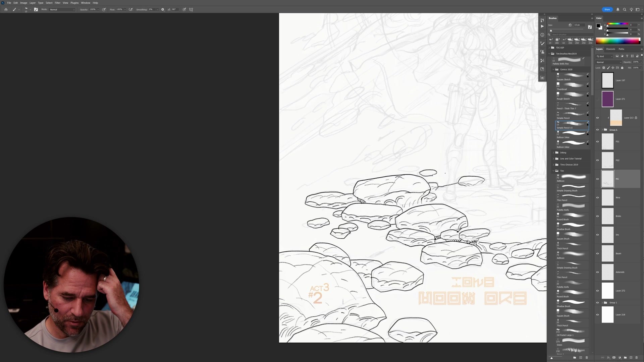
Task: Click the Share button
Action: (607, 9)
